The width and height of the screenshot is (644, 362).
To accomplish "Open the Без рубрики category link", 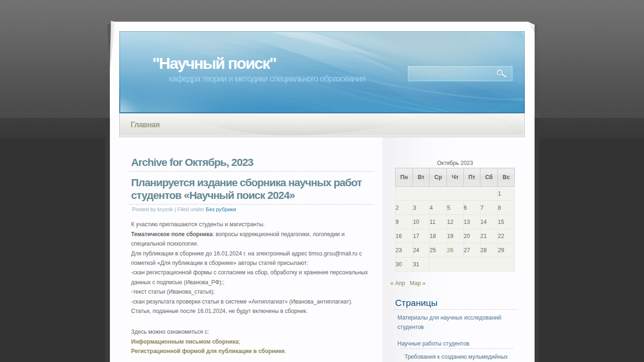I will coord(221,209).
